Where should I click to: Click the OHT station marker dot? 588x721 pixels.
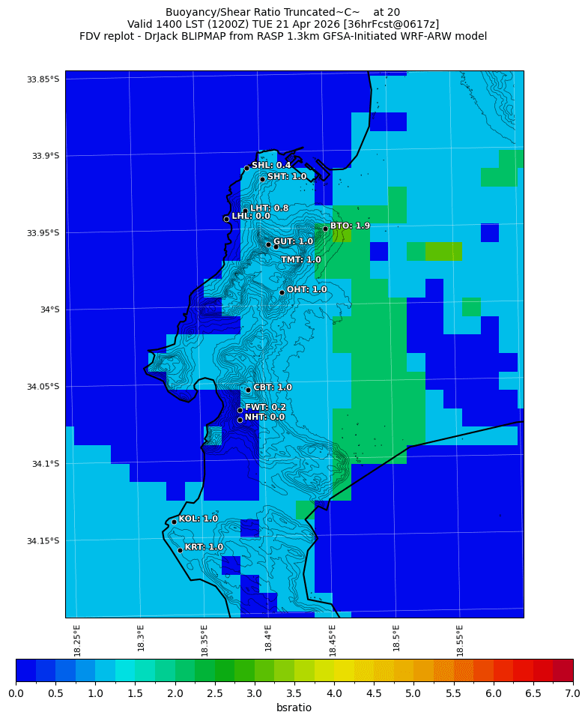click(x=282, y=292)
